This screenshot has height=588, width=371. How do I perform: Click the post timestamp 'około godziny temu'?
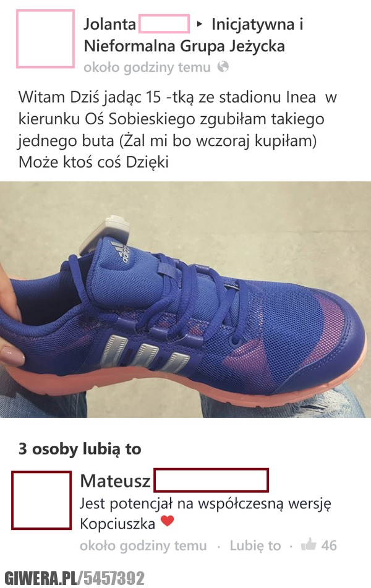[147, 67]
